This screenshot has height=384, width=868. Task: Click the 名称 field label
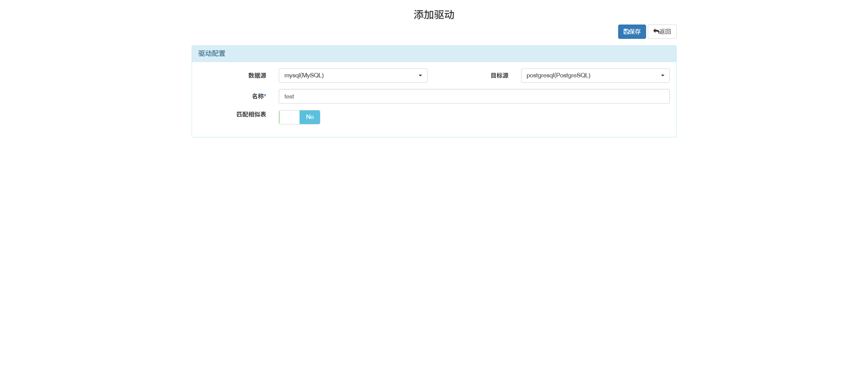pos(258,96)
